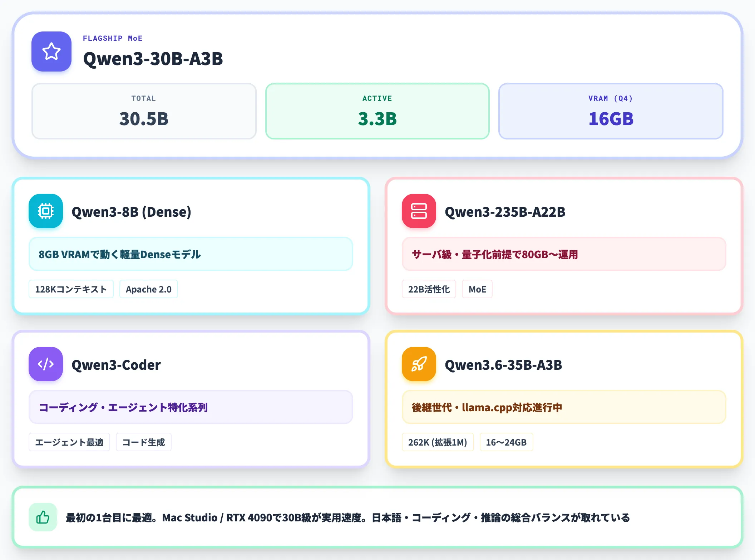Click the コード生成 tag
This screenshot has width=755, height=560.
click(144, 442)
